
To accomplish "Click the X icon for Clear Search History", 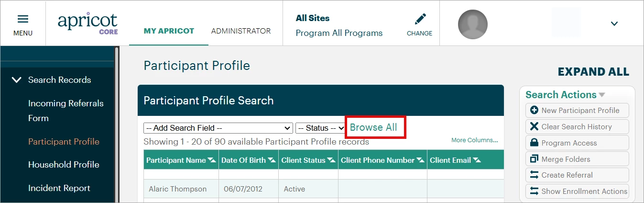I will pos(535,127).
